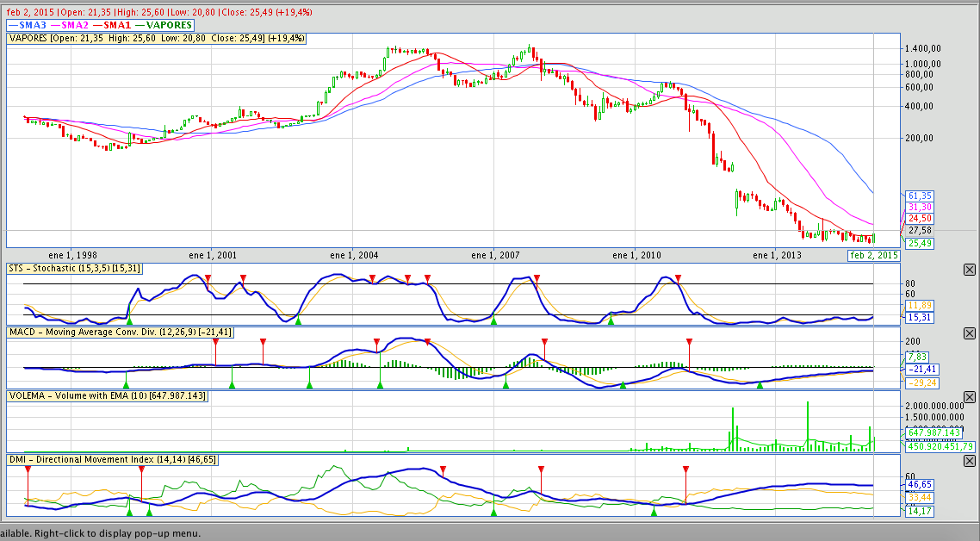Click the SMA2 legend entry
The height and width of the screenshot is (541, 980).
tap(75, 26)
